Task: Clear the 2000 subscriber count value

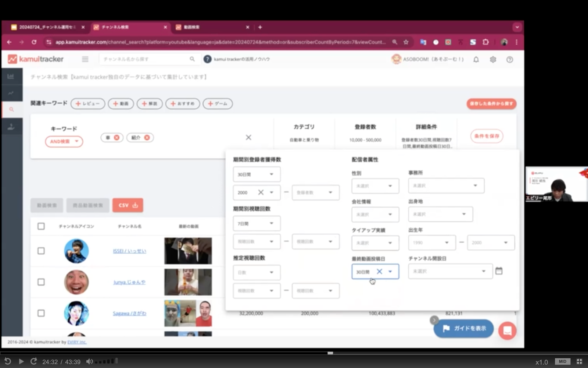Action: pos(261,192)
